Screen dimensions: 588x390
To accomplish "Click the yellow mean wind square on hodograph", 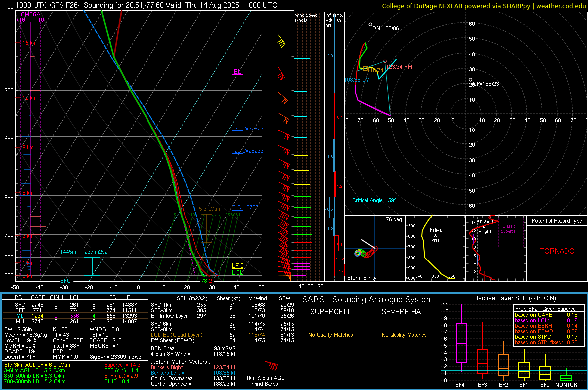I will [365, 68].
